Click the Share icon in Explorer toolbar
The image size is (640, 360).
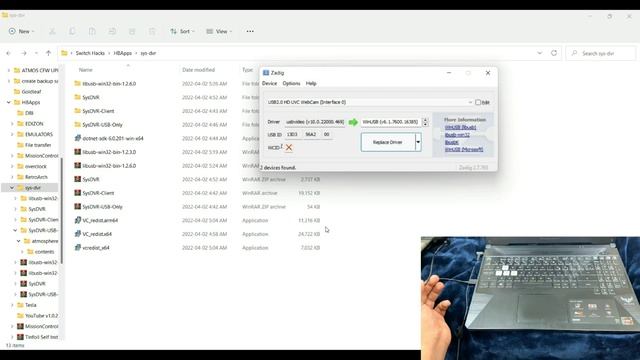[132, 31]
